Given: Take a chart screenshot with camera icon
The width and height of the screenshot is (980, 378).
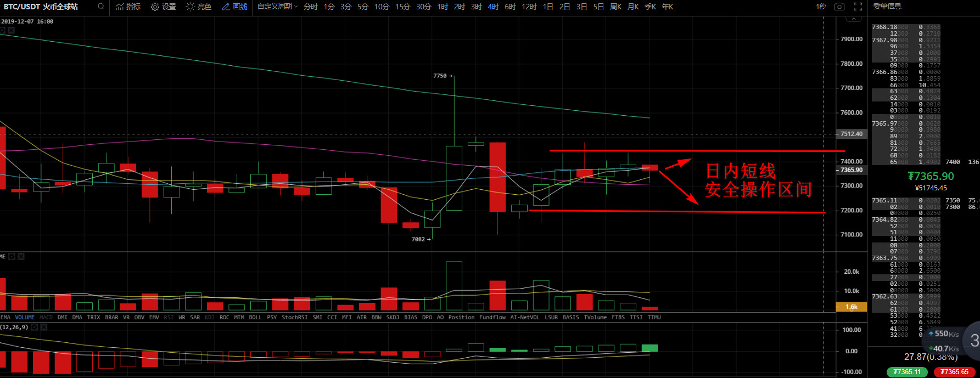Looking at the screenshot, I should point(839,7).
